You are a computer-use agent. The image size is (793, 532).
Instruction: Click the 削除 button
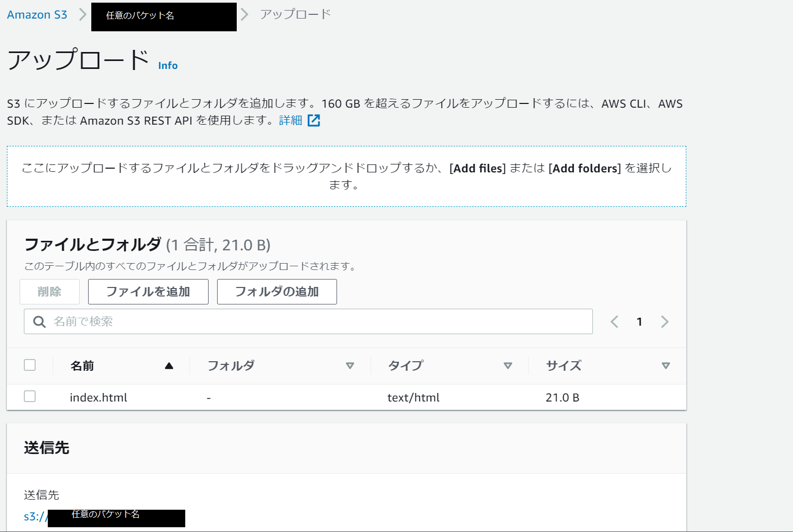50,292
